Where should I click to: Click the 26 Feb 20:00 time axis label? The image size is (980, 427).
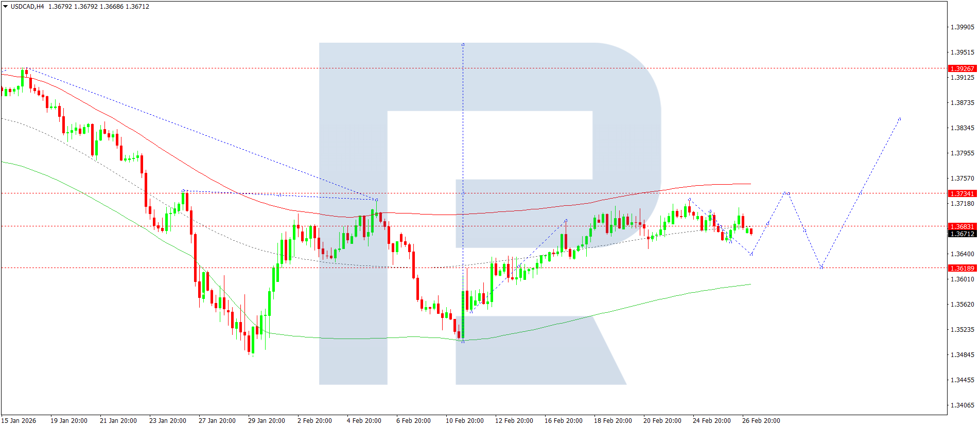761,421
